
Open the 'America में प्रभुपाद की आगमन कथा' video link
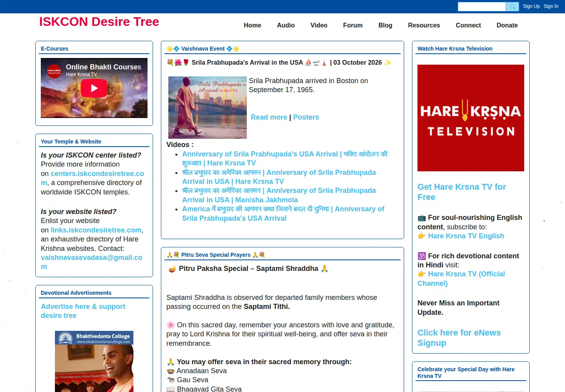tap(283, 214)
